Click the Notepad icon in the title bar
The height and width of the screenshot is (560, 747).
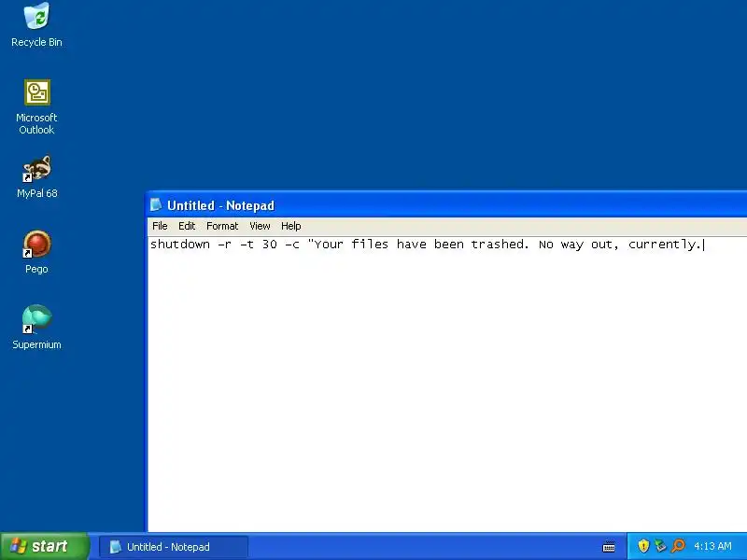coord(156,205)
